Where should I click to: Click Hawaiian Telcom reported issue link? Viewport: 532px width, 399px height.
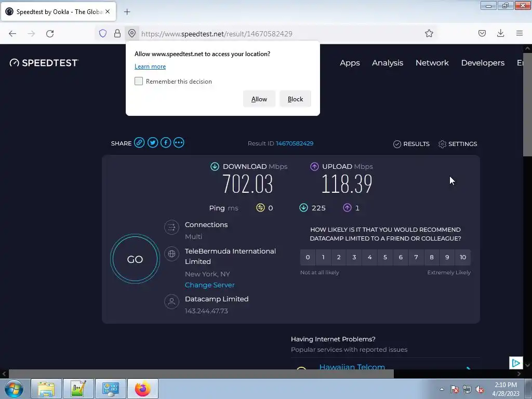click(x=352, y=366)
